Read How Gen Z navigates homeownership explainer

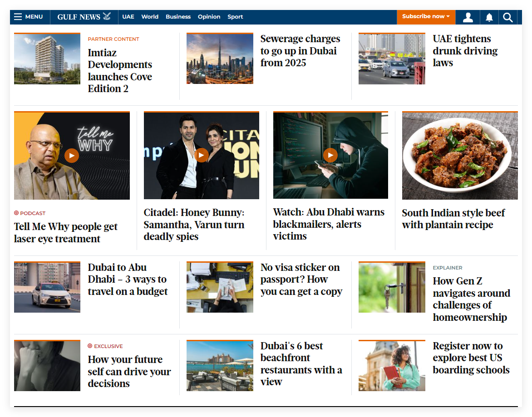click(471, 299)
